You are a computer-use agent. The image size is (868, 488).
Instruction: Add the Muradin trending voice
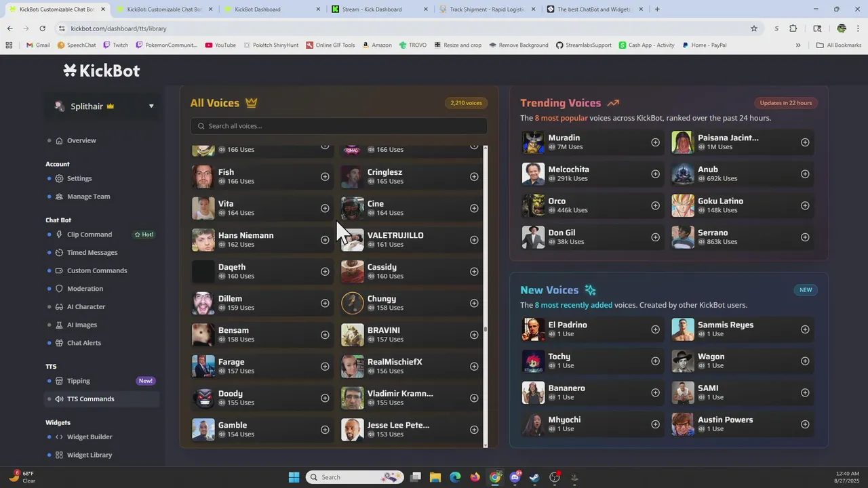pos(655,142)
